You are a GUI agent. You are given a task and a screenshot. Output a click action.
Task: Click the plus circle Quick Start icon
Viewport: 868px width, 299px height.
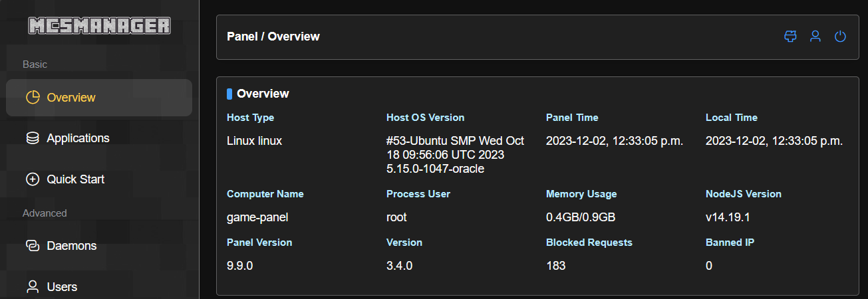point(33,179)
